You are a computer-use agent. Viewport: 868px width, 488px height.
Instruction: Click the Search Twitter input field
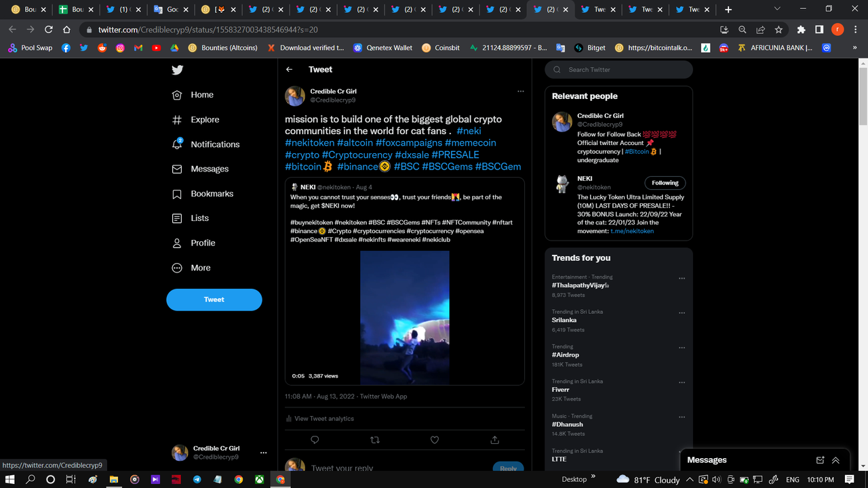point(618,69)
